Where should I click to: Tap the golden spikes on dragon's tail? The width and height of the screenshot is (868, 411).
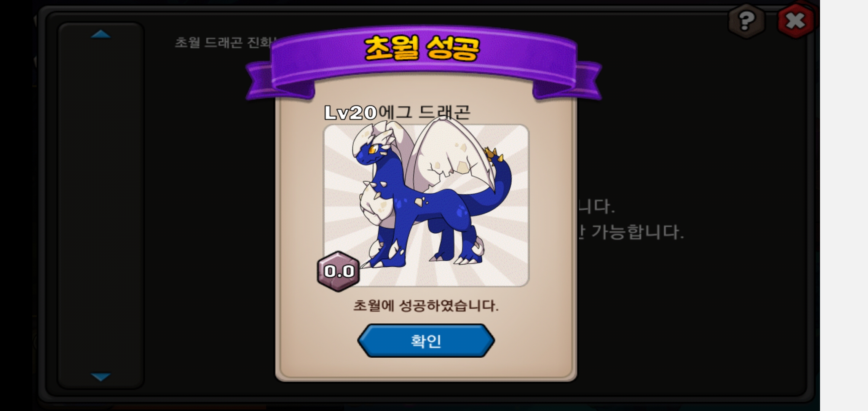coord(494,155)
